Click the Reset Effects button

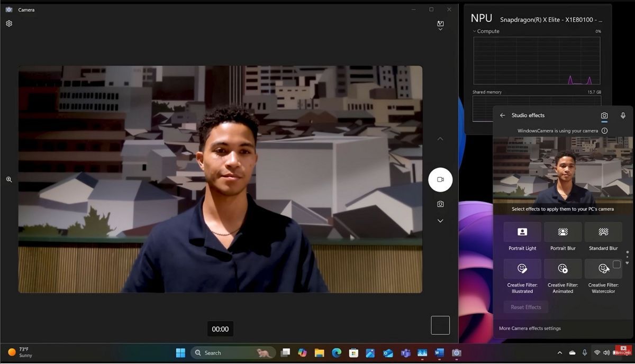click(x=525, y=307)
